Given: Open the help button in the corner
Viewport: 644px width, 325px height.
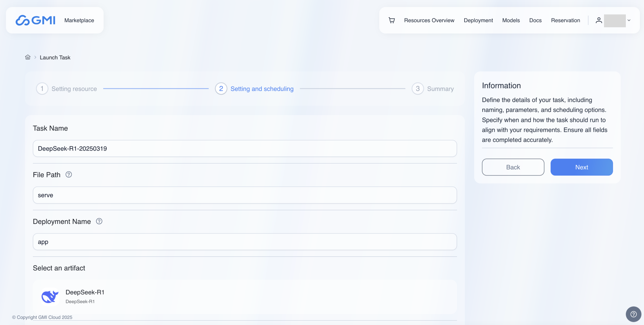Looking at the screenshot, I should (x=633, y=314).
